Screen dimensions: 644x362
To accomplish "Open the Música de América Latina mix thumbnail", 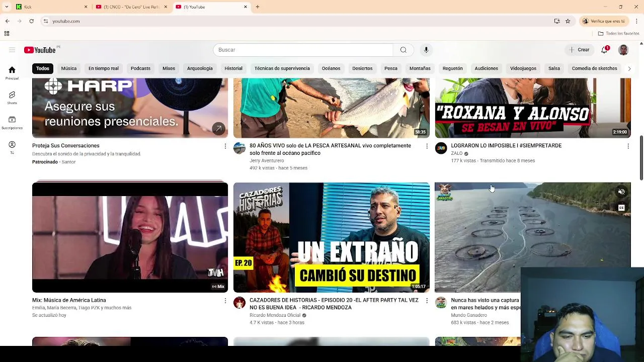I will tap(130, 237).
